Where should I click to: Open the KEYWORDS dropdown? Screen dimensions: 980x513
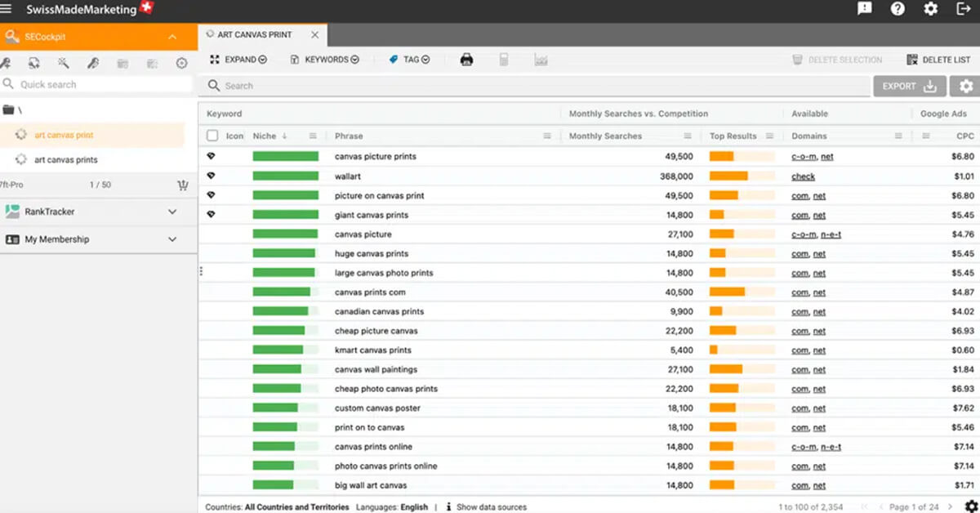click(x=325, y=60)
